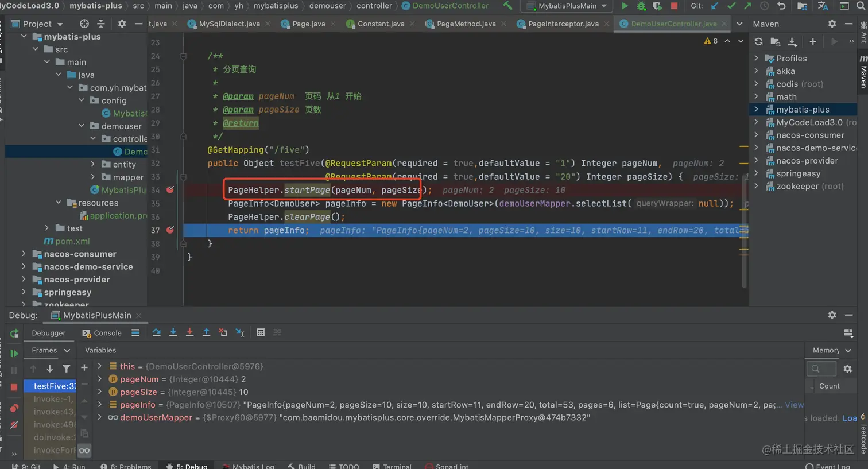The image size is (868, 469).
Task: Add a Maven project with the plus icon
Action: pos(813,41)
